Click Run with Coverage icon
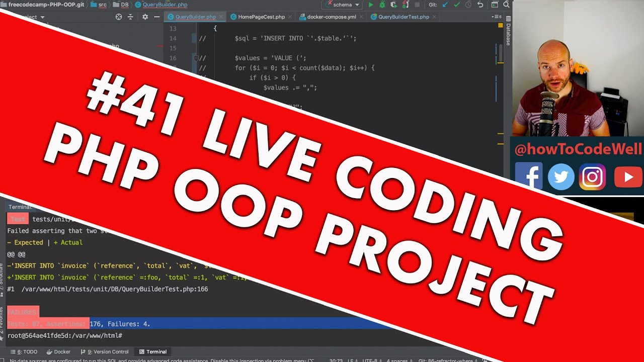The image size is (644, 362). [393, 5]
